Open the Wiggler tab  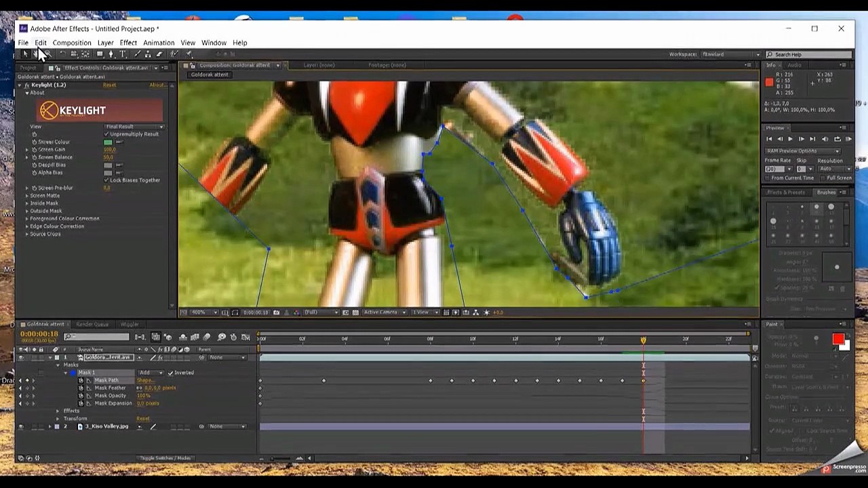129,324
